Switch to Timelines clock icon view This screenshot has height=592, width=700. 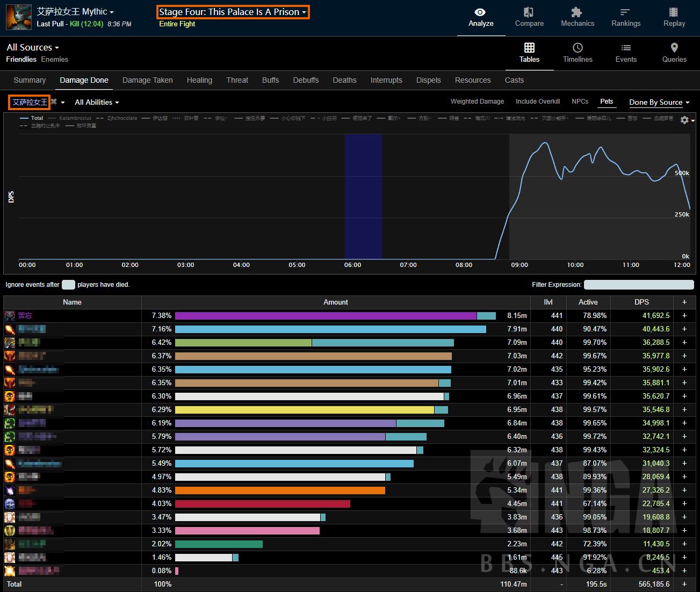[578, 48]
